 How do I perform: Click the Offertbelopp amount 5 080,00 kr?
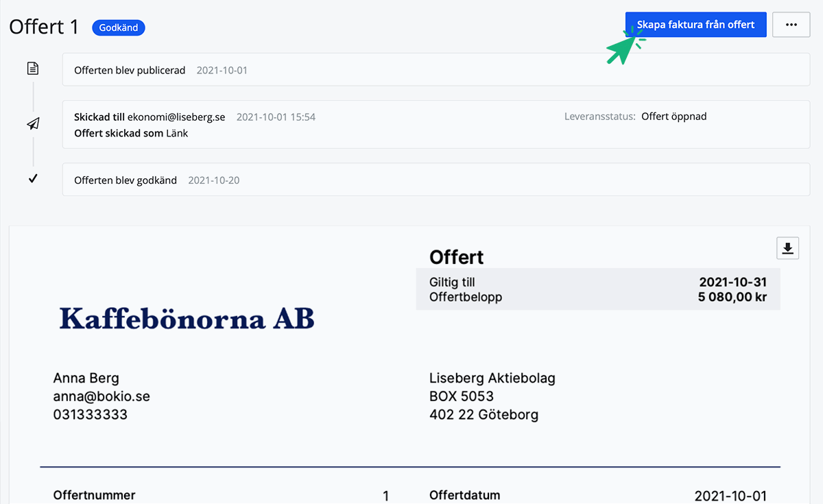pos(730,298)
